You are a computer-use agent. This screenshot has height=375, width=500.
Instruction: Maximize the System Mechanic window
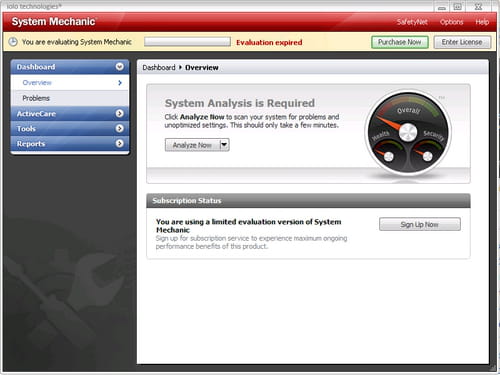tap(458, 7)
